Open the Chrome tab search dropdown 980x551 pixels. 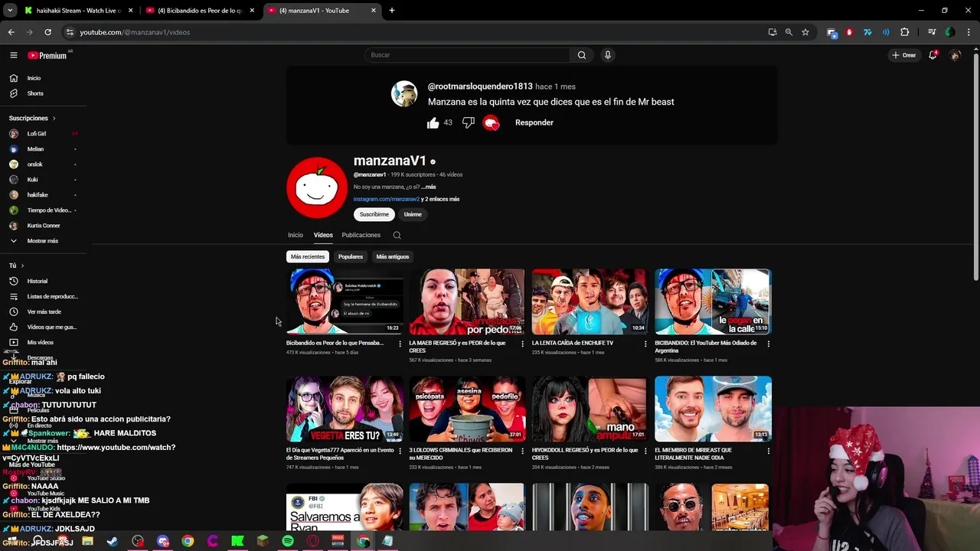pyautogui.click(x=10, y=11)
